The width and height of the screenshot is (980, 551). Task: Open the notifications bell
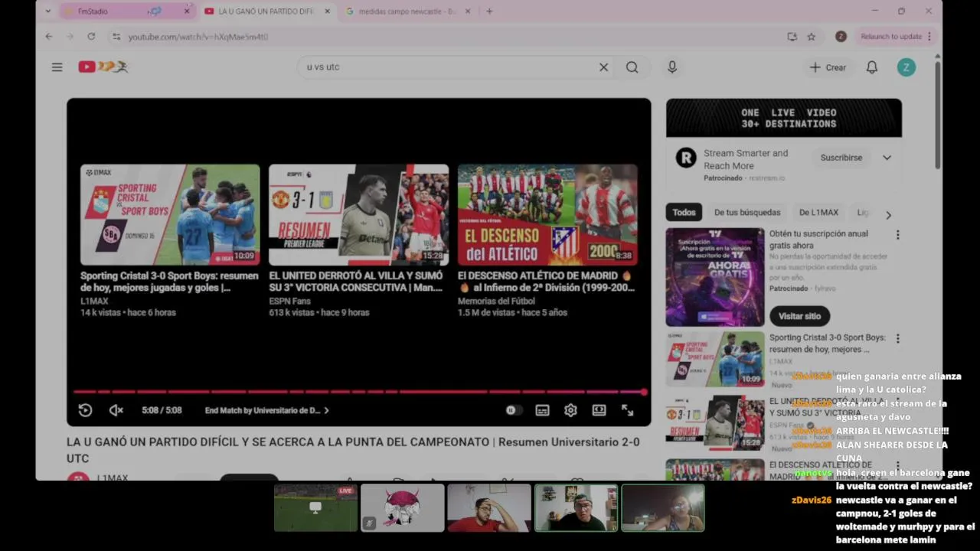coord(871,67)
